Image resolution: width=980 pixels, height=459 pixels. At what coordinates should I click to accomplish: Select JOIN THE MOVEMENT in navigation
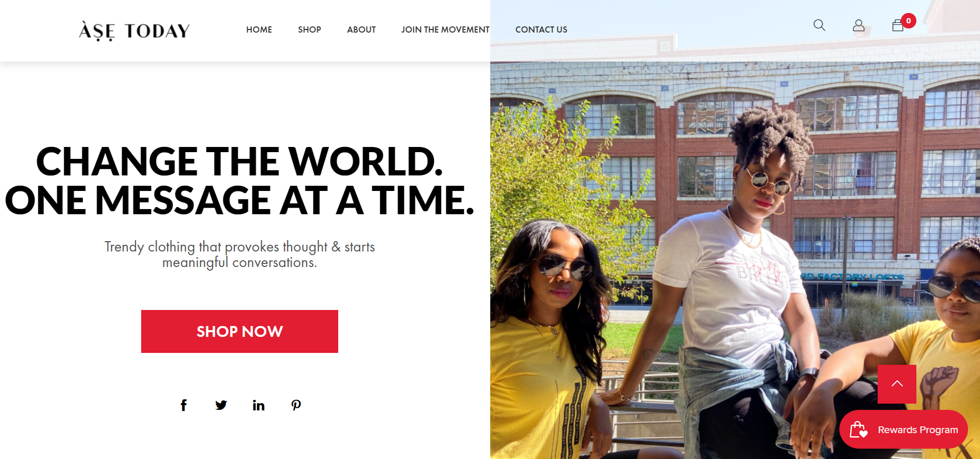[445, 29]
